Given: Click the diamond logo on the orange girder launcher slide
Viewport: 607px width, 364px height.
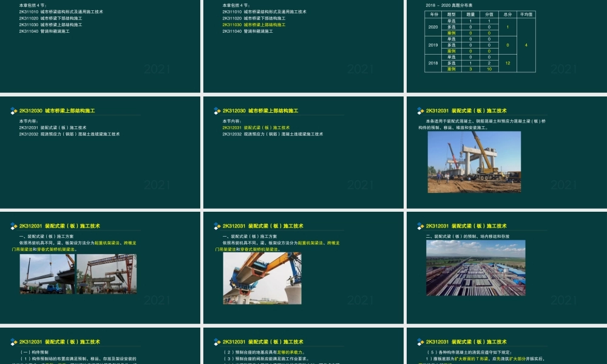Looking at the screenshot, I should tap(217, 226).
